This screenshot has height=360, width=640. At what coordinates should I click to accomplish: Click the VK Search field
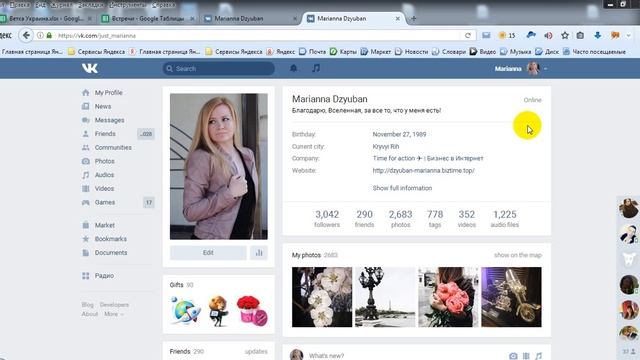218,69
